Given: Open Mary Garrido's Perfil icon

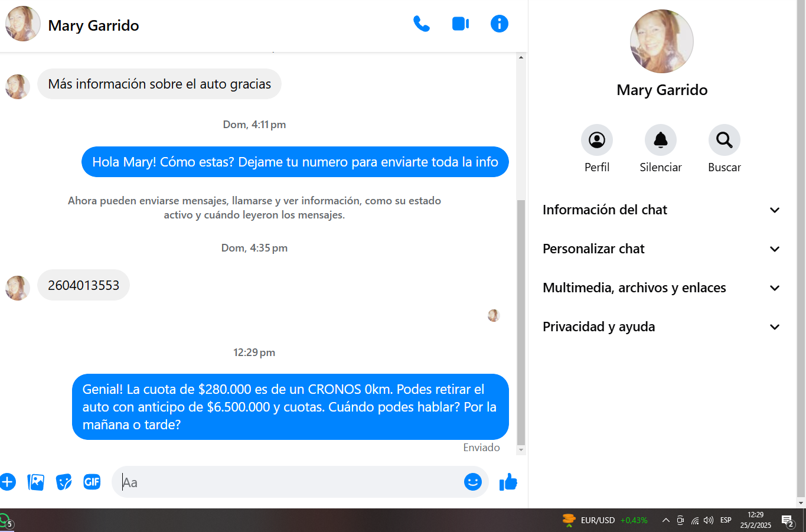Looking at the screenshot, I should pos(597,140).
